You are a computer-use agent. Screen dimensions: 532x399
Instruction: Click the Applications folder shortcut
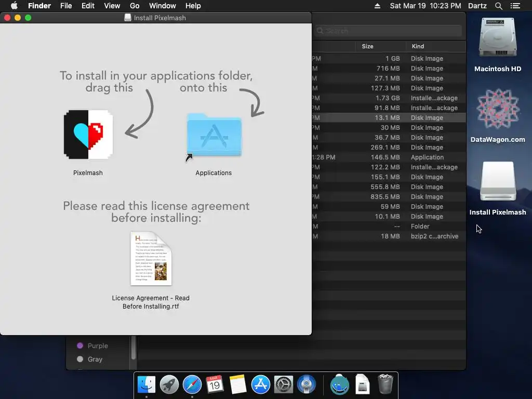tap(214, 136)
